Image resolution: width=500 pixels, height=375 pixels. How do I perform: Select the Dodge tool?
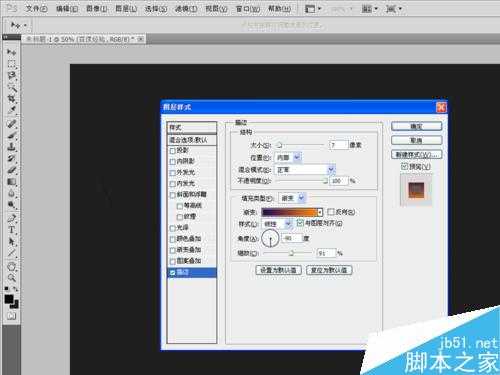11,205
